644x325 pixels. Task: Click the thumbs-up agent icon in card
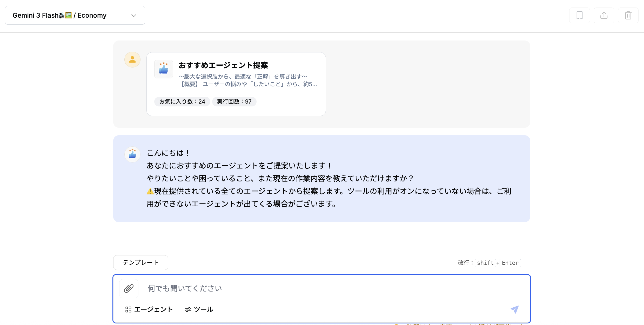tap(164, 69)
